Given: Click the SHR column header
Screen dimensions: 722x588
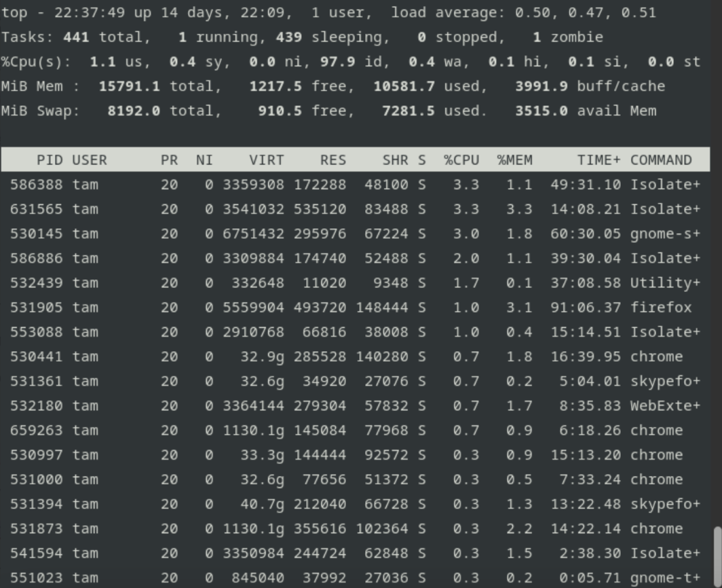Looking at the screenshot, I should point(395,160).
